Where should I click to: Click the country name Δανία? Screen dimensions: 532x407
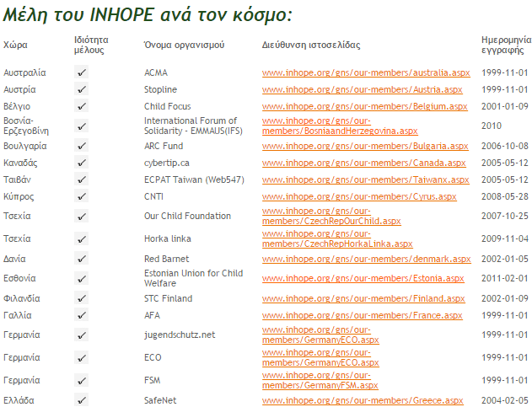coord(14,260)
